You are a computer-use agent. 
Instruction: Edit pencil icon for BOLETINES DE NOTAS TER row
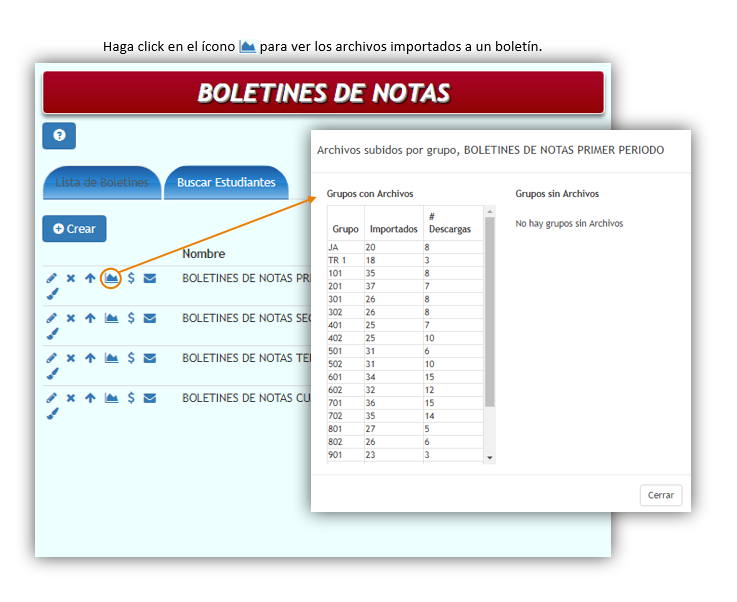[51, 358]
